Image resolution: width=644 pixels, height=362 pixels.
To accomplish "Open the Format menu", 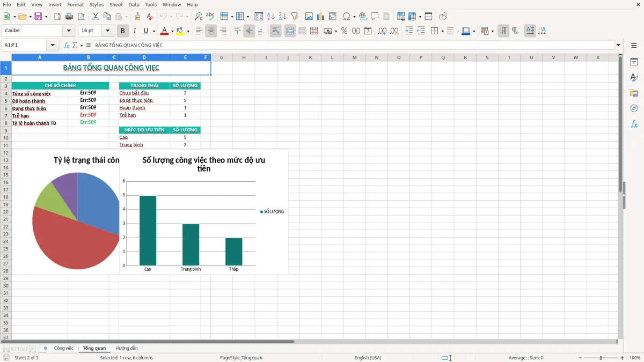I will tap(75, 4).
